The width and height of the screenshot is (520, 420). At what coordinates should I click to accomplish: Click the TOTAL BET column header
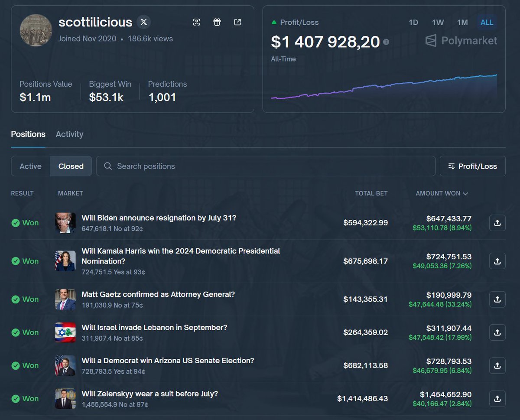coord(371,193)
